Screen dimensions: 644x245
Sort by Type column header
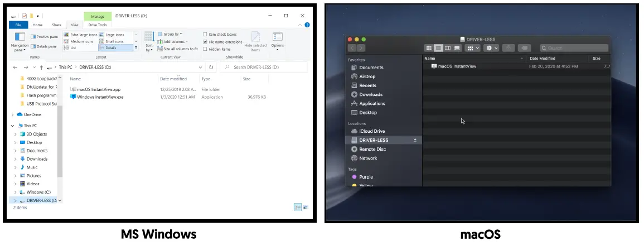[206, 79]
